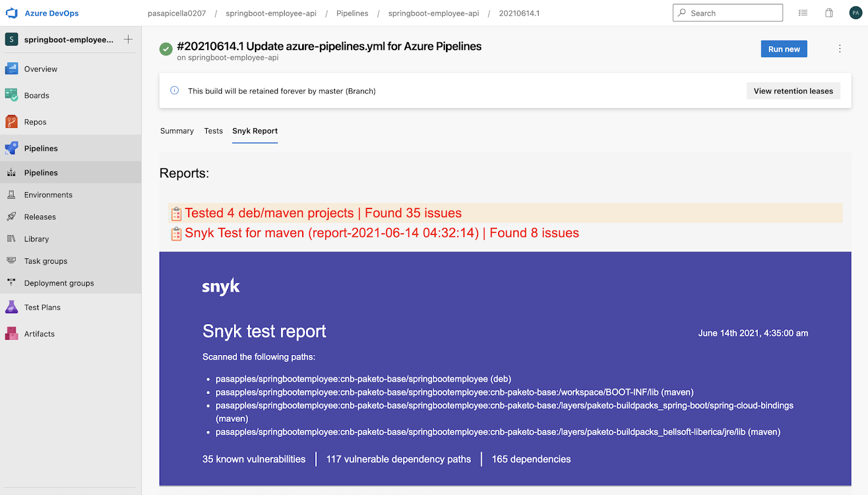Viewport: 868px width, 495px height.
Task: Switch to the Tests tab
Action: [x=213, y=131]
